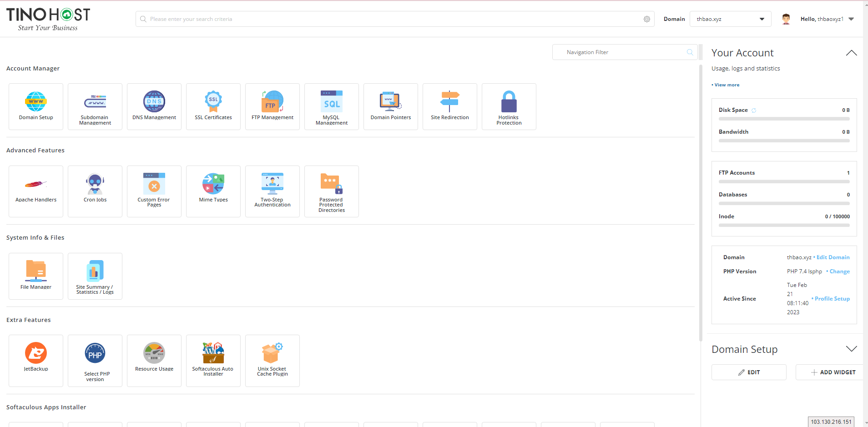The image size is (868, 427).
Task: Open Unix Socket Cache Plugin
Action: tap(273, 361)
